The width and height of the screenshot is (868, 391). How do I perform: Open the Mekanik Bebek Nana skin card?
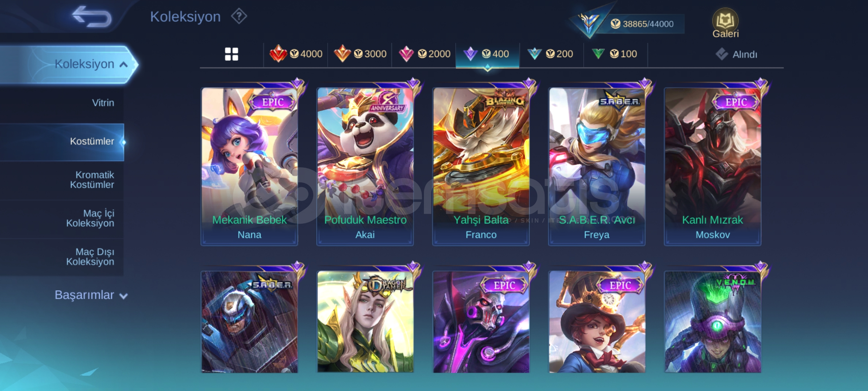click(250, 167)
